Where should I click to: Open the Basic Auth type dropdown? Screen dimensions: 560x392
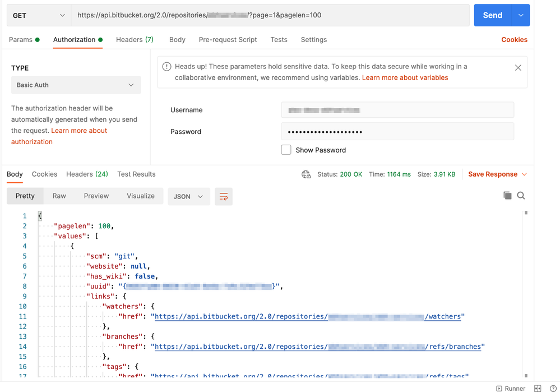(x=76, y=85)
